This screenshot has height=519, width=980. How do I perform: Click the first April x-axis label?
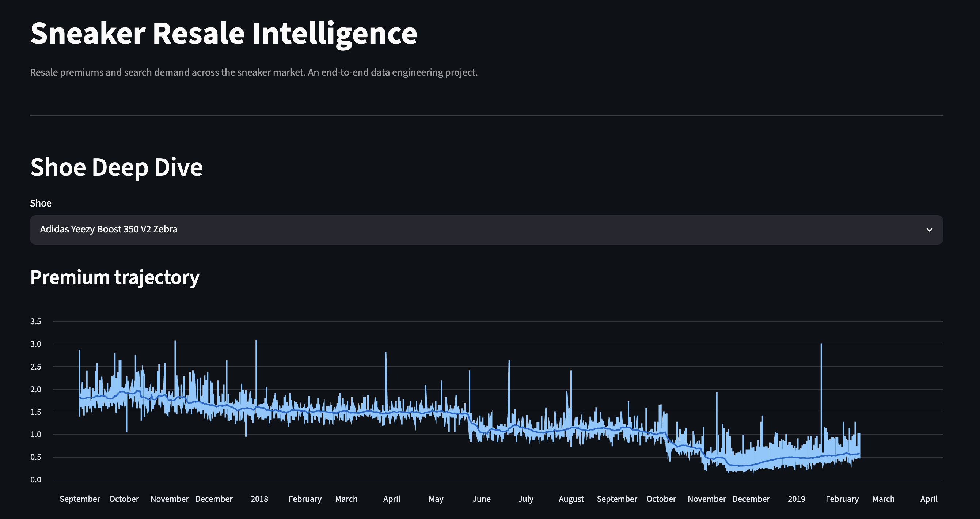(x=392, y=499)
